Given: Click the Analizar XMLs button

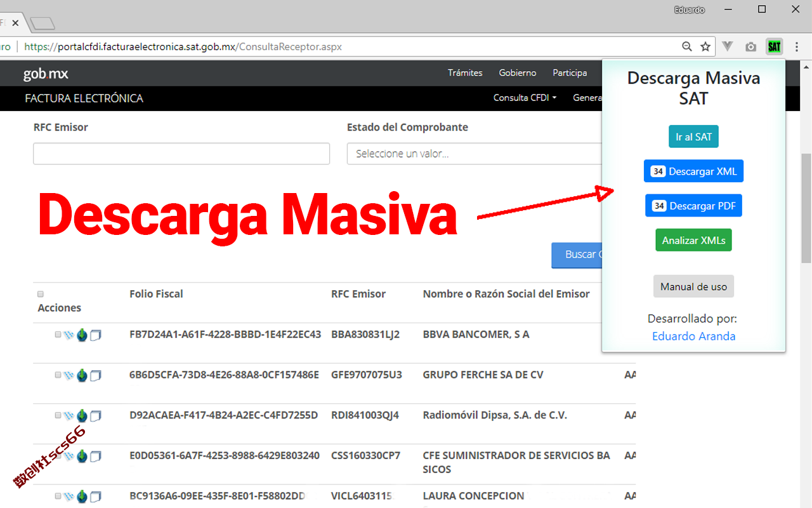Looking at the screenshot, I should pos(693,241).
